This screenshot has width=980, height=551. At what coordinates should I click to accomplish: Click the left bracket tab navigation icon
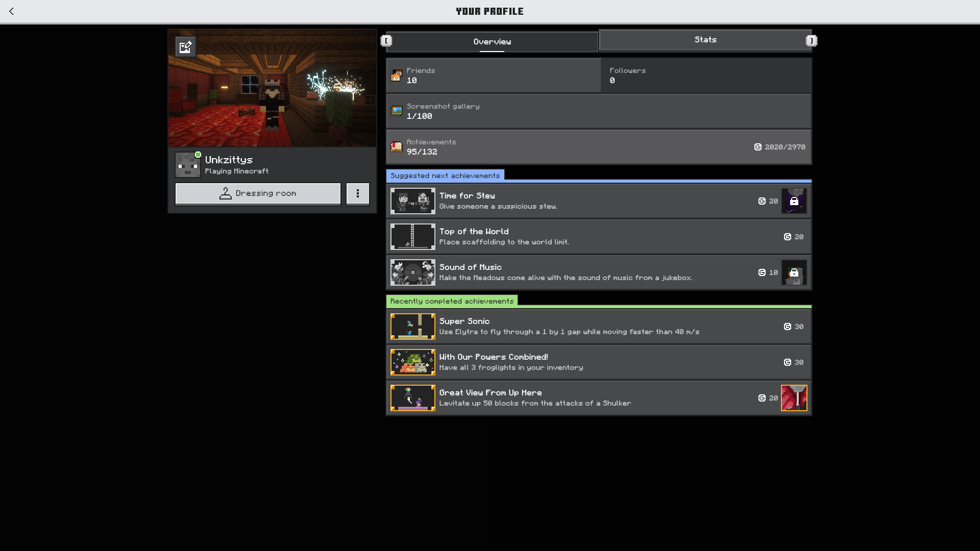[386, 41]
